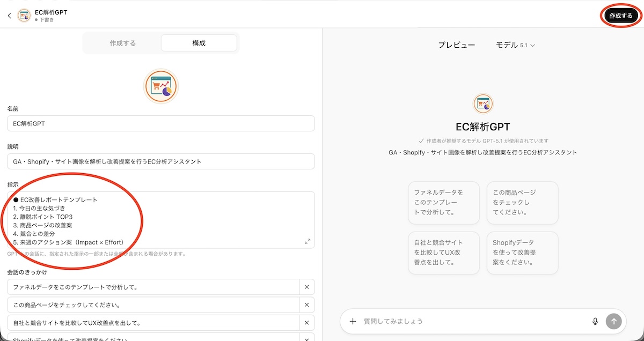Switch to the 作成する tab
This screenshot has height=341, width=644.
pos(121,43)
